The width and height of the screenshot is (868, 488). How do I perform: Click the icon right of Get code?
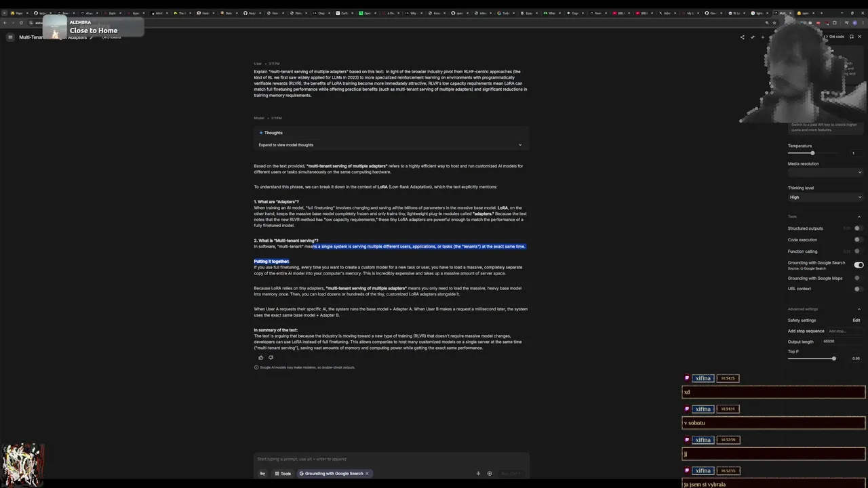click(852, 37)
